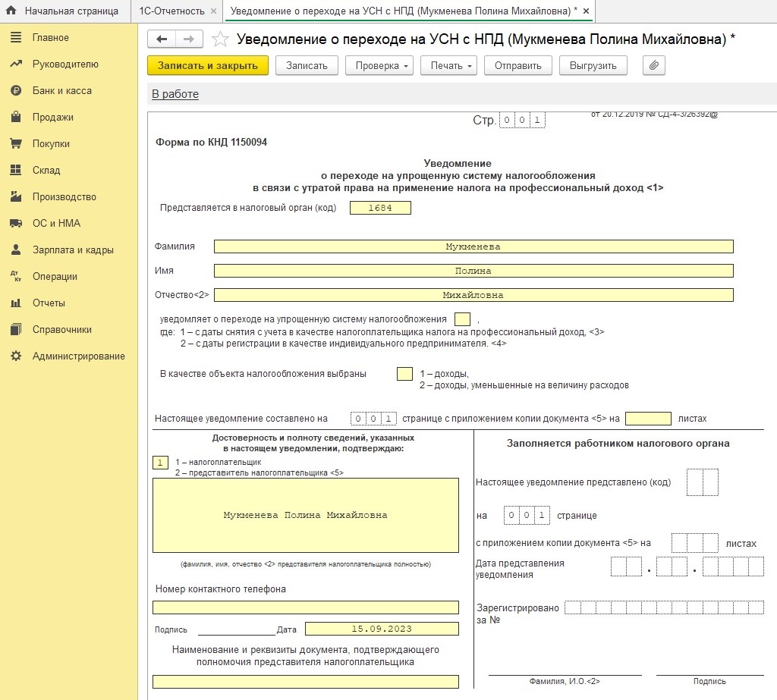777x700 pixels.
Task: Click the attached document sheets count field
Action: point(648,419)
